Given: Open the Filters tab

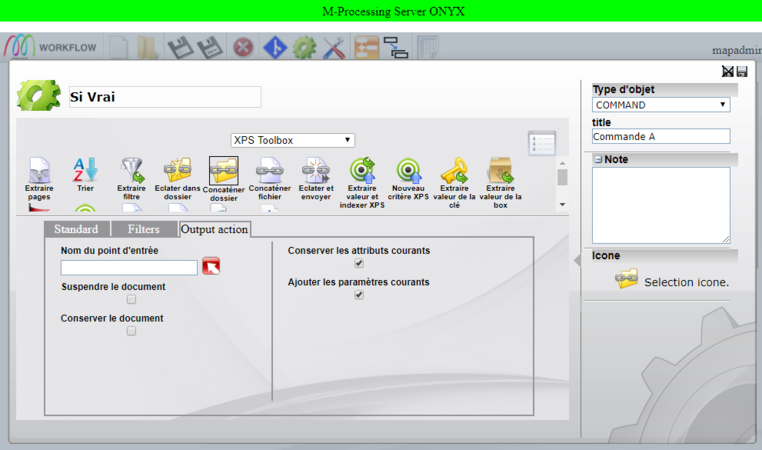Looking at the screenshot, I should coord(143,229).
